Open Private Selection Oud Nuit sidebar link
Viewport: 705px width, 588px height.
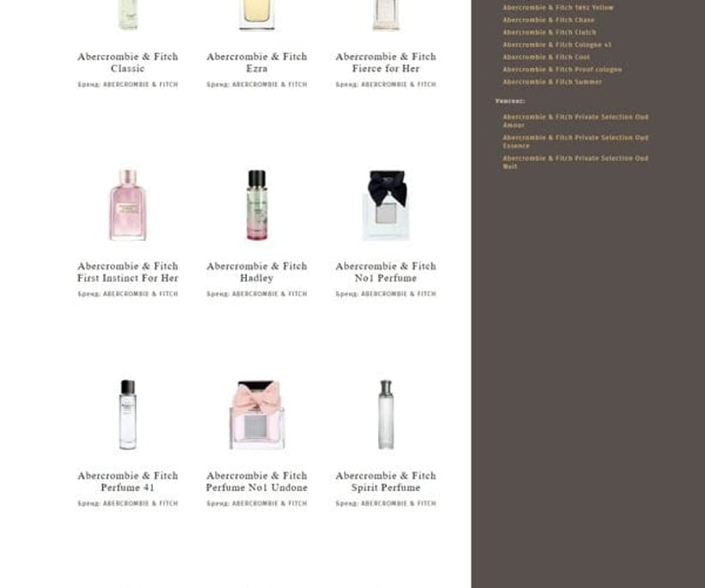tap(575, 162)
